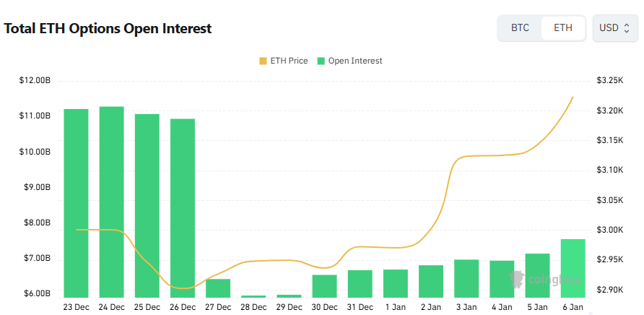Select the highlighted 6 Jan bar
This screenshot has width=644, height=315.
(573, 268)
